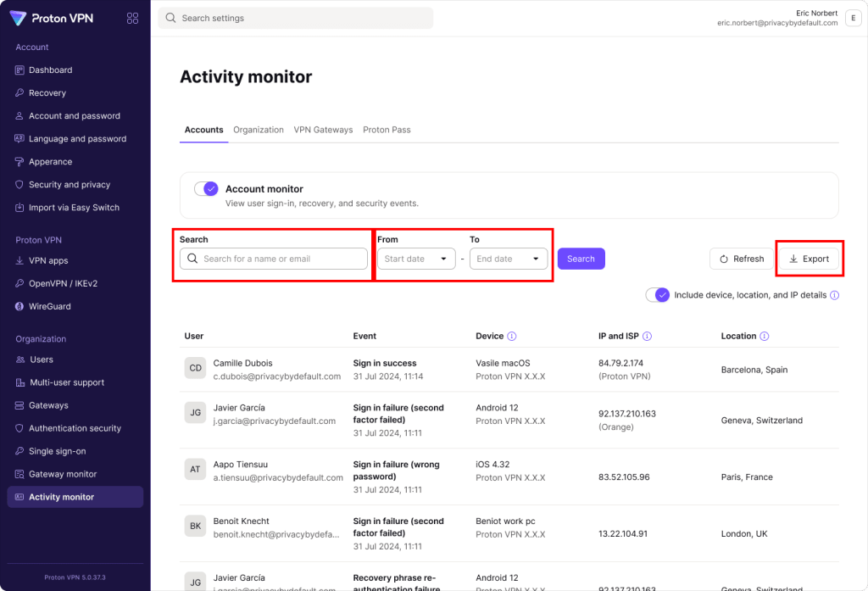The height and width of the screenshot is (591, 868).
Task: Click the Export button
Action: click(x=809, y=259)
